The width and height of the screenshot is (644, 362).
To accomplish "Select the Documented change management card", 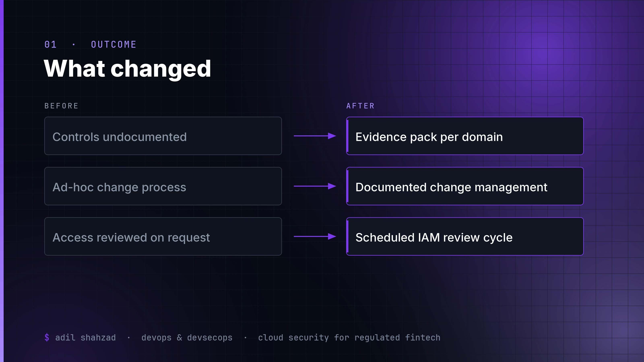I will pyautogui.click(x=465, y=186).
